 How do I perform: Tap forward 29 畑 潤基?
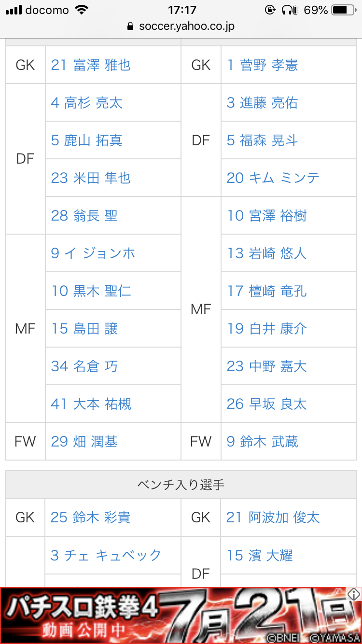(x=84, y=442)
